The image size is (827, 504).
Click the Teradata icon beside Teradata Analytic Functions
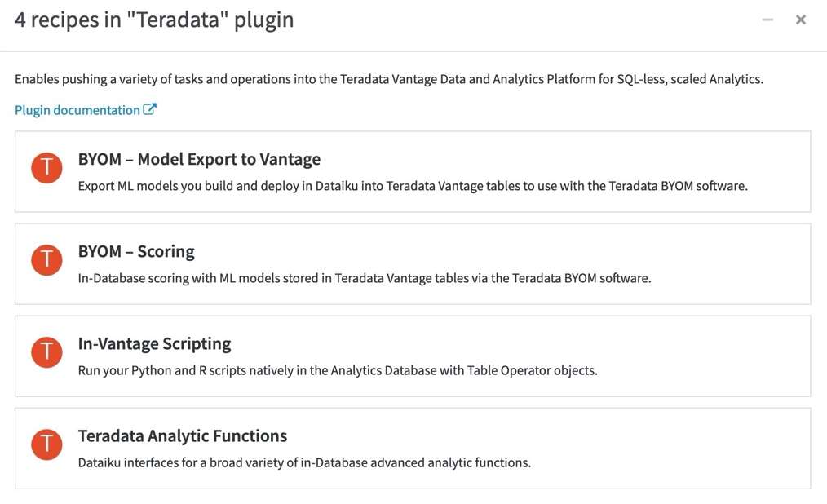46,444
